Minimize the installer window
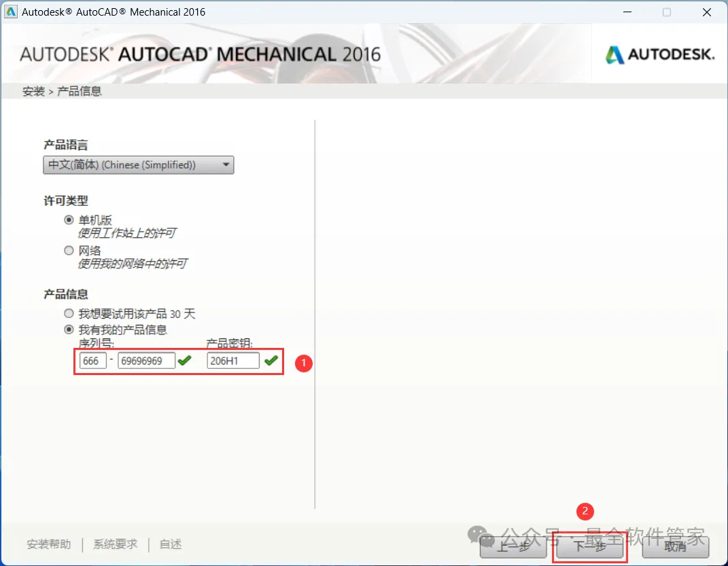 pos(627,12)
